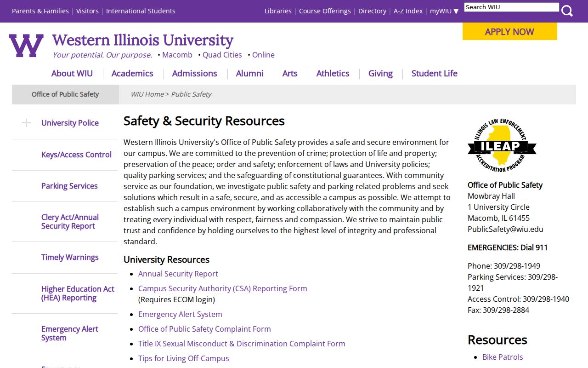Open Campus Security Authority (CSA) Reporting Form
The image size is (588, 368).
(x=223, y=288)
